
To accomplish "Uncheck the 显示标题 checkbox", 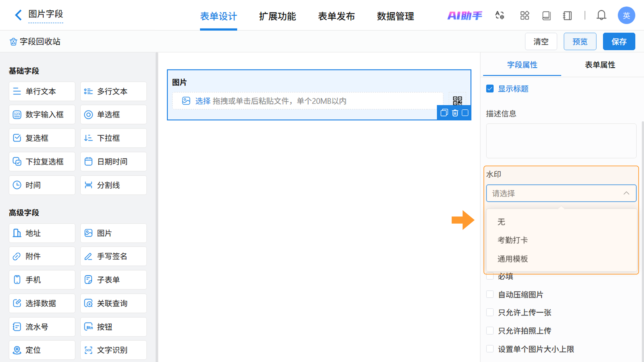I will click(490, 88).
